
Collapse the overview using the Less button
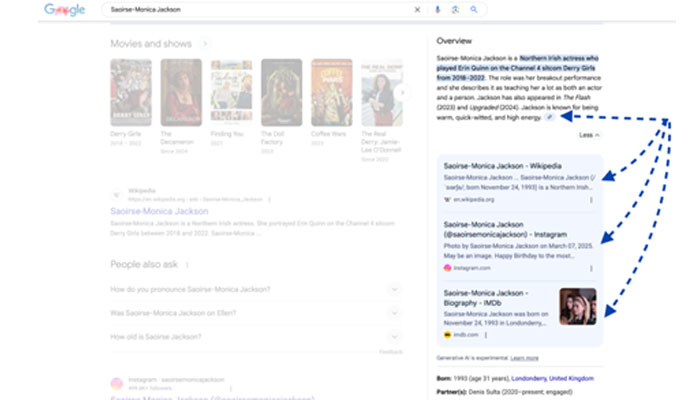tap(589, 134)
